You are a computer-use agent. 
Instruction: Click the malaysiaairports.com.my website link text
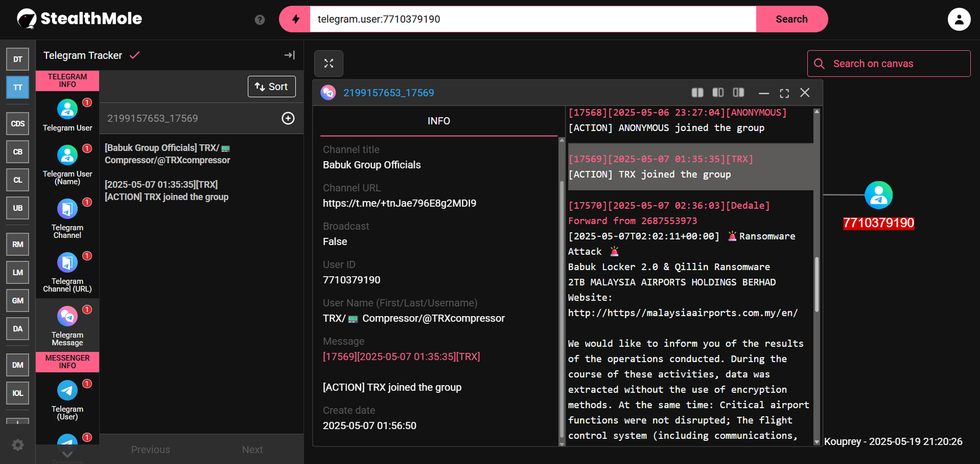coord(683,313)
